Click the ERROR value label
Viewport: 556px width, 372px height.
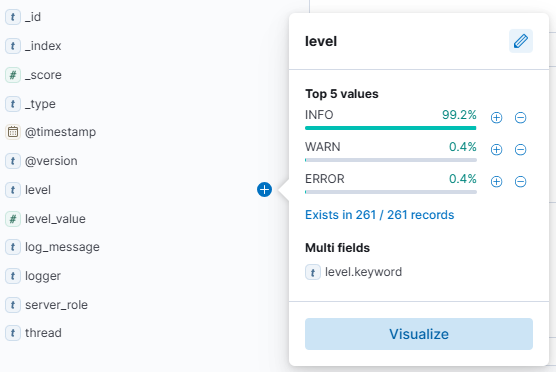[x=325, y=179]
